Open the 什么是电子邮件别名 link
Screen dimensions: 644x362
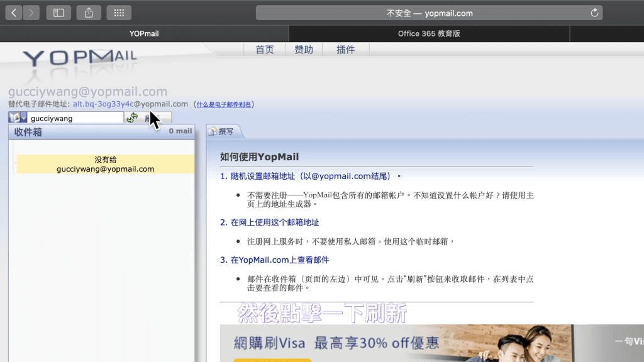click(x=224, y=105)
